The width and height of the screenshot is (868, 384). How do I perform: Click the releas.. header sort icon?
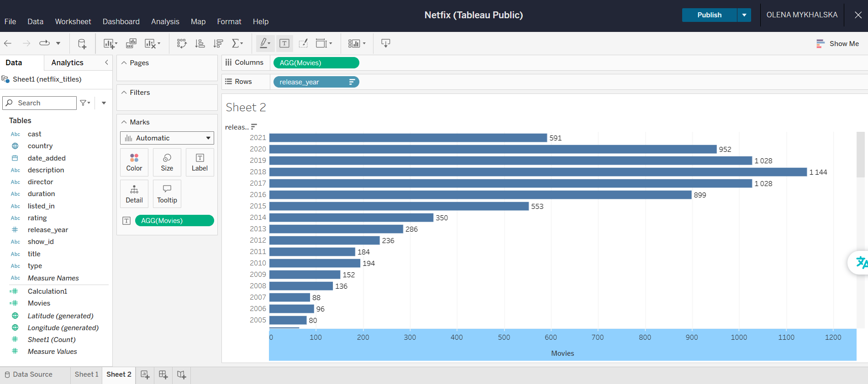254,127
